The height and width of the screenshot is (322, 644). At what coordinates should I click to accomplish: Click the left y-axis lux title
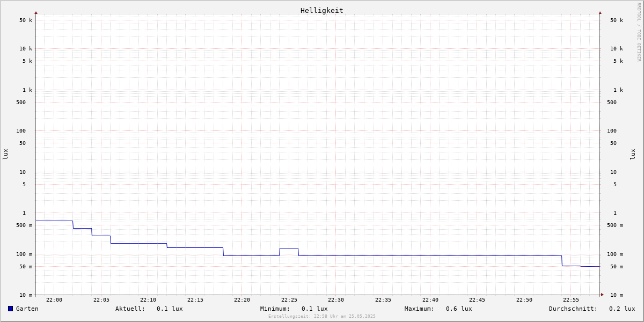coord(5,155)
